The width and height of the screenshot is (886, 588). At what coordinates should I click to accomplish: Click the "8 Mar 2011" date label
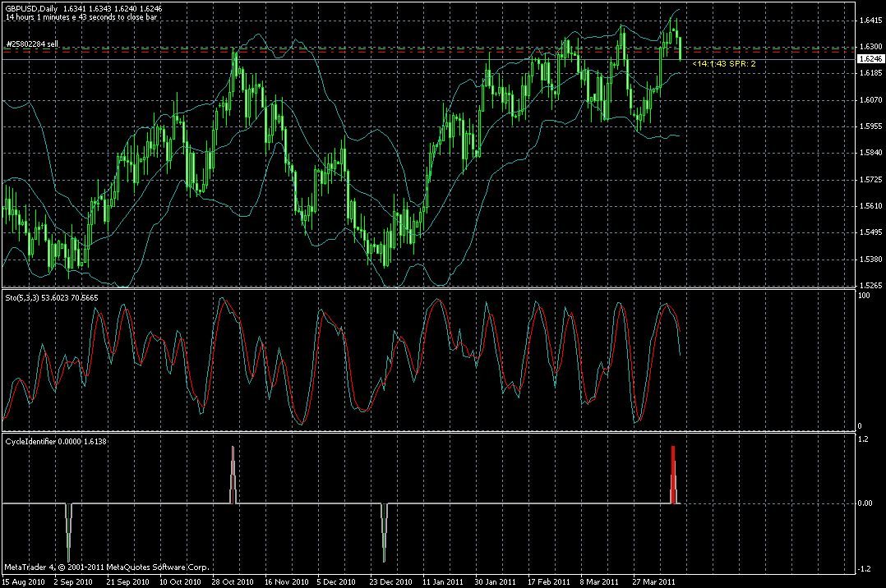[x=599, y=581]
